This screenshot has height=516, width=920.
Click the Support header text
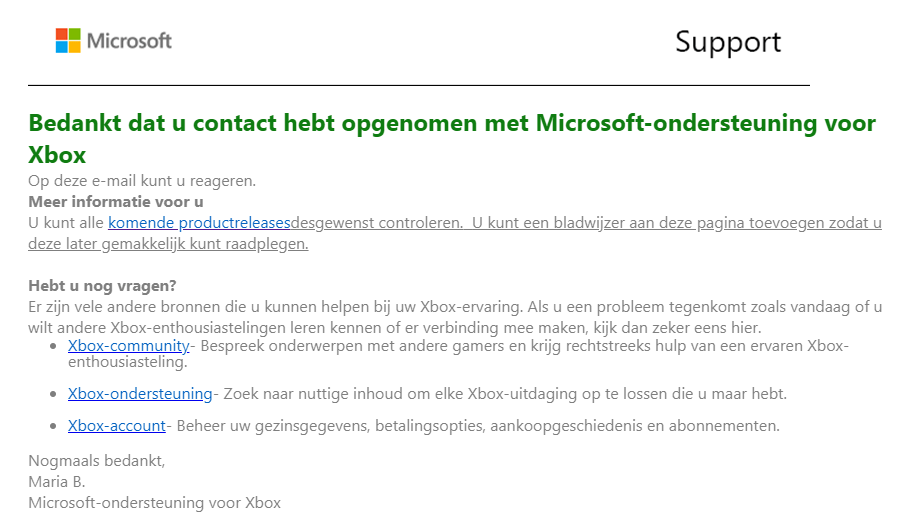(727, 42)
